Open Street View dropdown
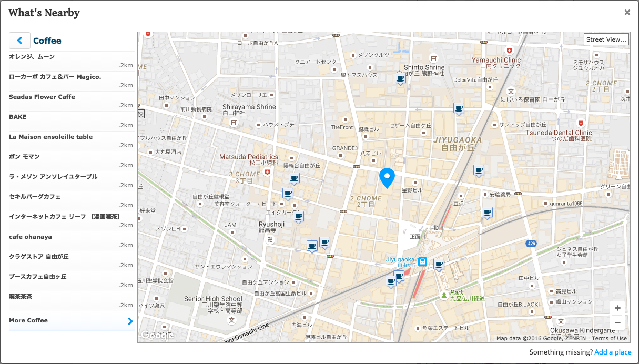Viewport: 639px width, 364px height. [606, 39]
